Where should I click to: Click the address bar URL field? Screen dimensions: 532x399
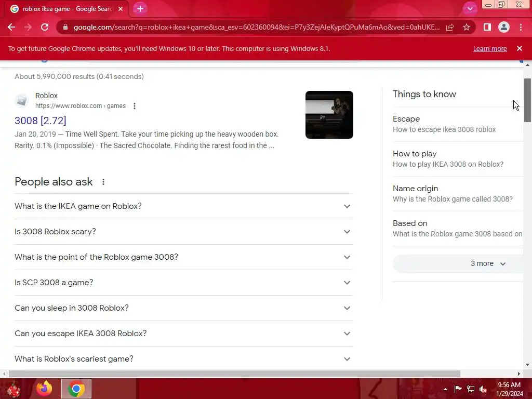[x=256, y=27]
